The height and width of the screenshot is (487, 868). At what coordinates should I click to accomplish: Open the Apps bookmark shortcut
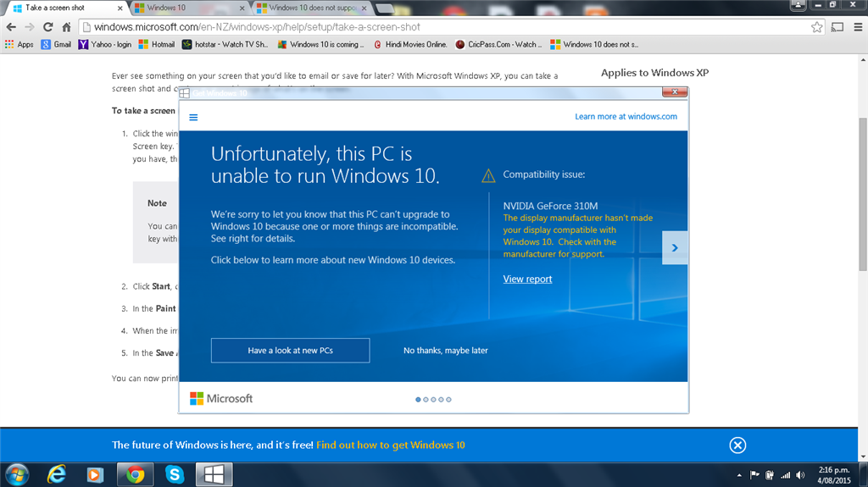[x=19, y=44]
